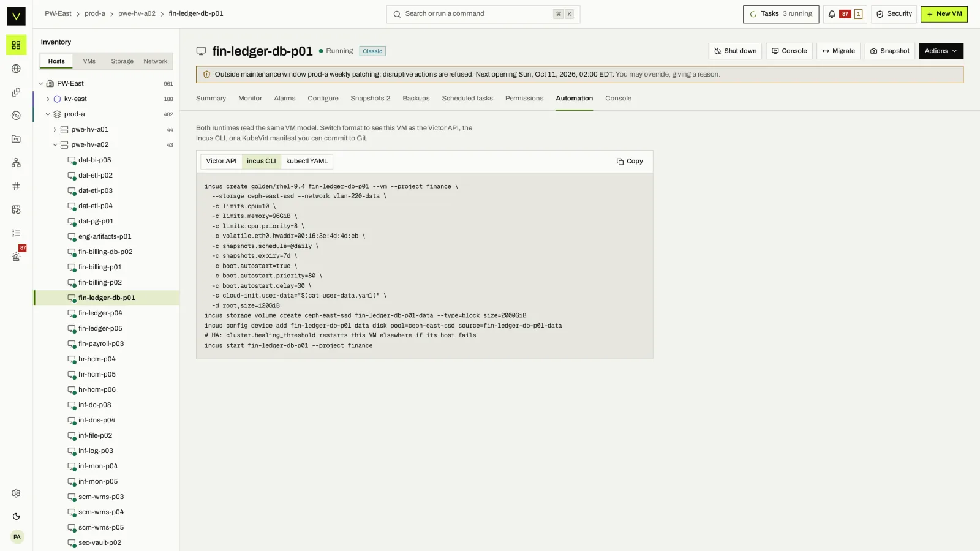Switch inventory view to VMs
The width and height of the screenshot is (980, 551).
coord(89,61)
